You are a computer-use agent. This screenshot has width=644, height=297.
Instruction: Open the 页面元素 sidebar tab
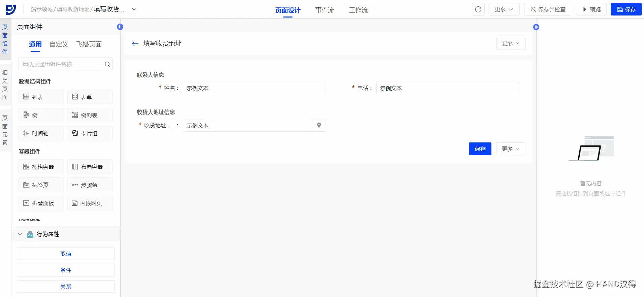point(5,130)
